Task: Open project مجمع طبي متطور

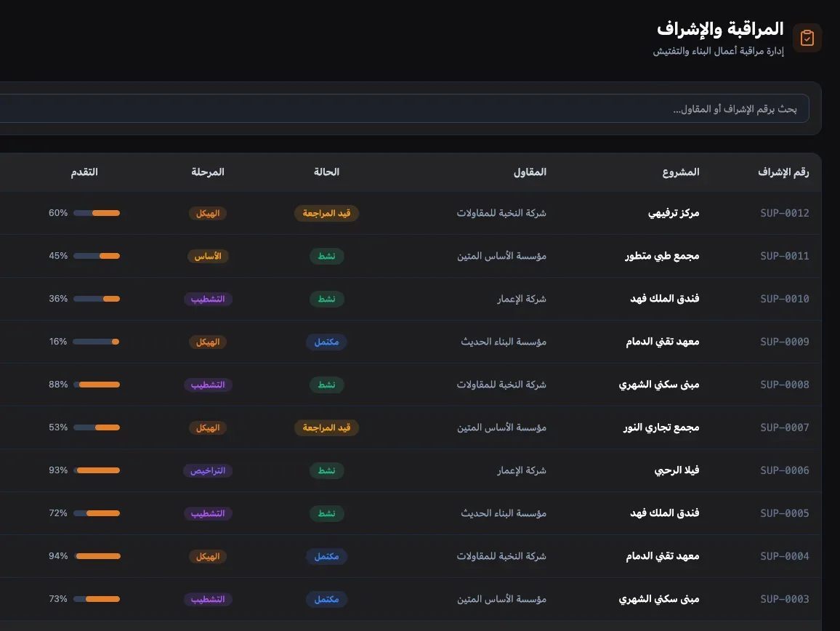Action: tap(662, 257)
